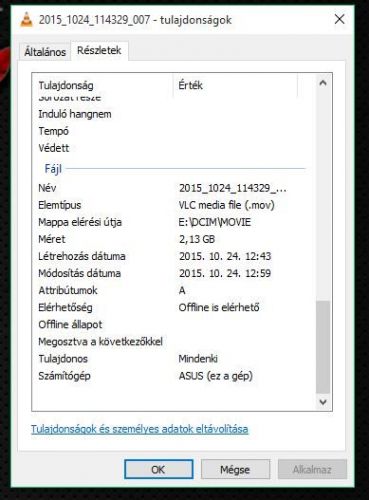
Task: Click the file name value 2015_1024_114329_...
Action: coord(233,188)
